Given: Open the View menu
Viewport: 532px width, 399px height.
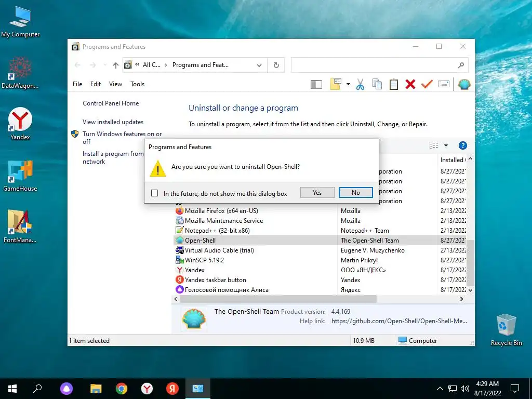Looking at the screenshot, I should (x=115, y=84).
